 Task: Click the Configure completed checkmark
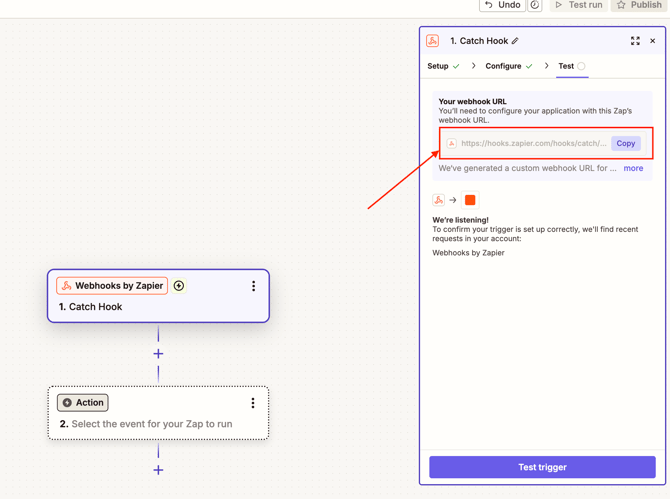click(x=529, y=66)
